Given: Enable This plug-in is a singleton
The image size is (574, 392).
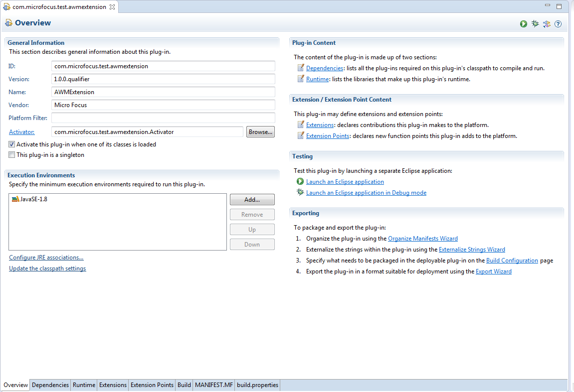Looking at the screenshot, I should 11,154.
